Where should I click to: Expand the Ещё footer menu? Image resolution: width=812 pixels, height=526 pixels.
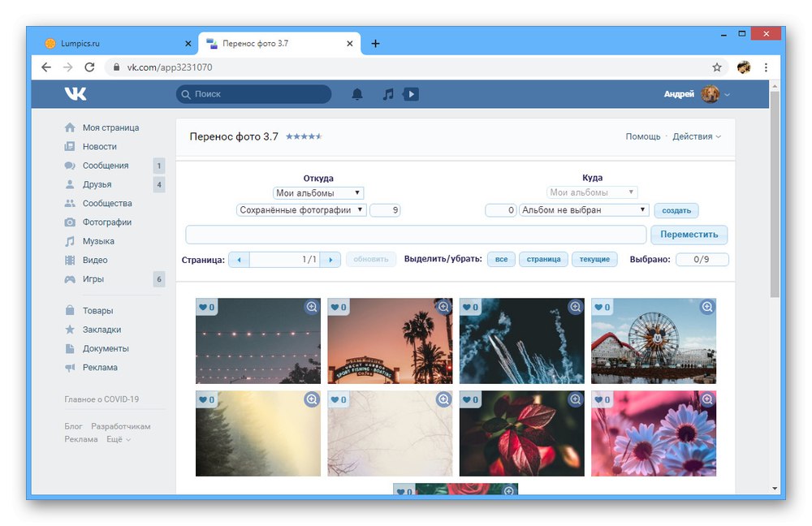point(118,439)
